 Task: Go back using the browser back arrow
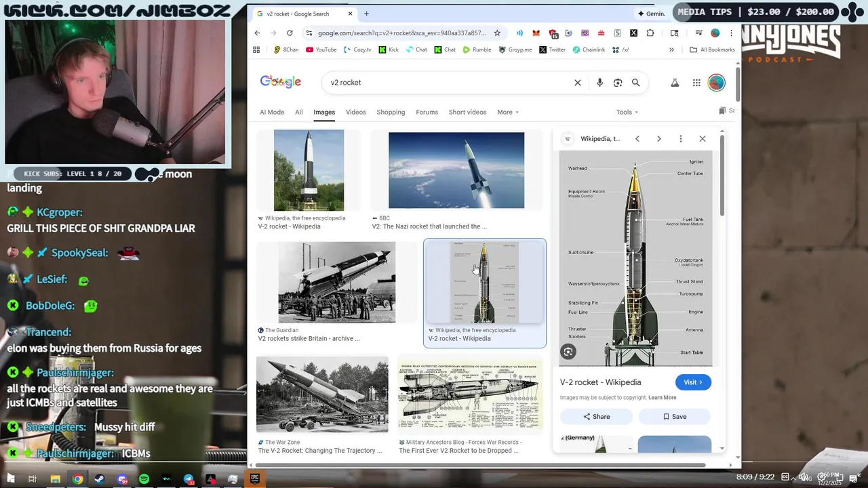(257, 33)
